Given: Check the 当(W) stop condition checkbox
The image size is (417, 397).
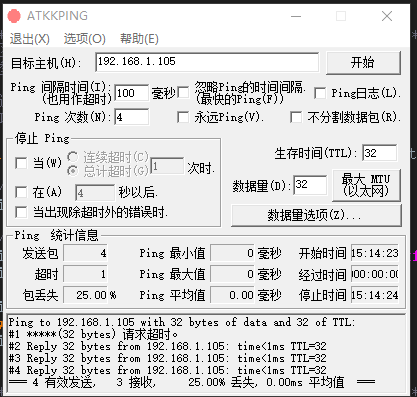Looking at the screenshot, I should pos(21,163).
